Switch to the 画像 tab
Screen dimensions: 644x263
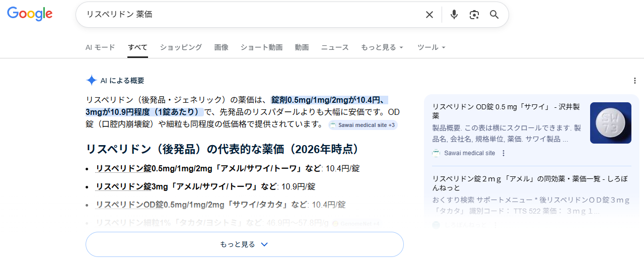point(221,47)
